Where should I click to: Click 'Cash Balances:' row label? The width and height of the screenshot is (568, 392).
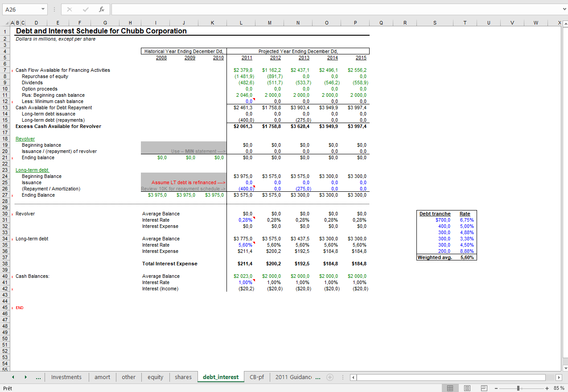coord(33,276)
